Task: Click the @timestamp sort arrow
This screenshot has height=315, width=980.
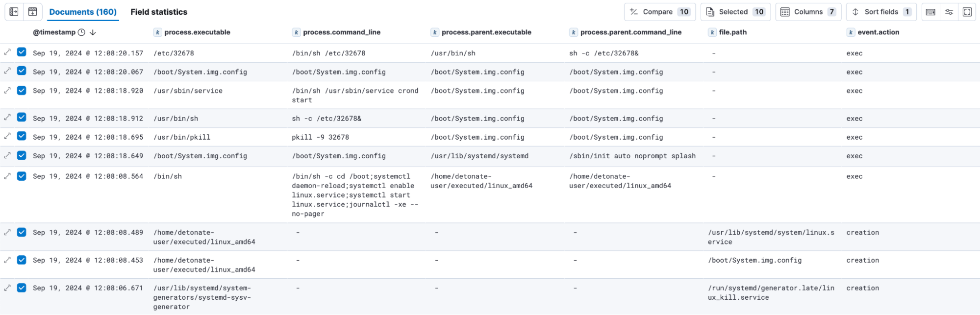Action: (x=93, y=32)
